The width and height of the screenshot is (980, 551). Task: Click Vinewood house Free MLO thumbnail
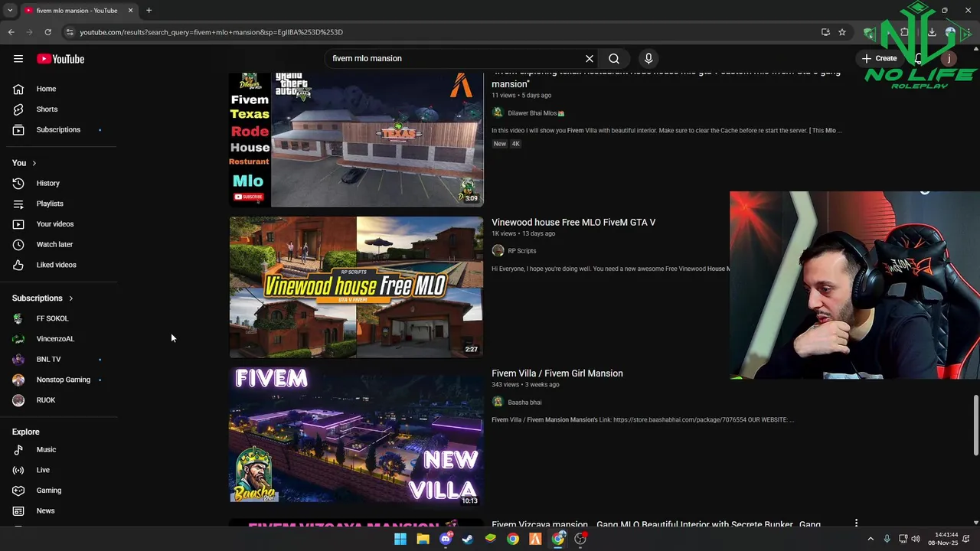point(356,287)
